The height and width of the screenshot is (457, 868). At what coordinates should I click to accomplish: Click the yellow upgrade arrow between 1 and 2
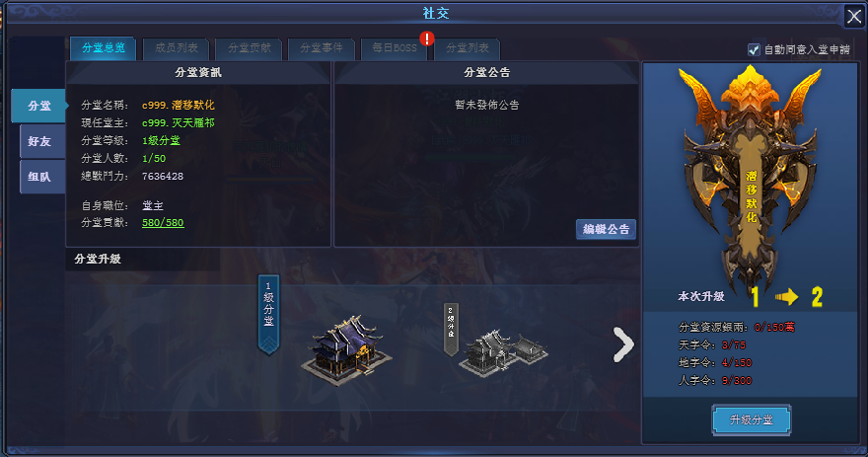click(786, 297)
